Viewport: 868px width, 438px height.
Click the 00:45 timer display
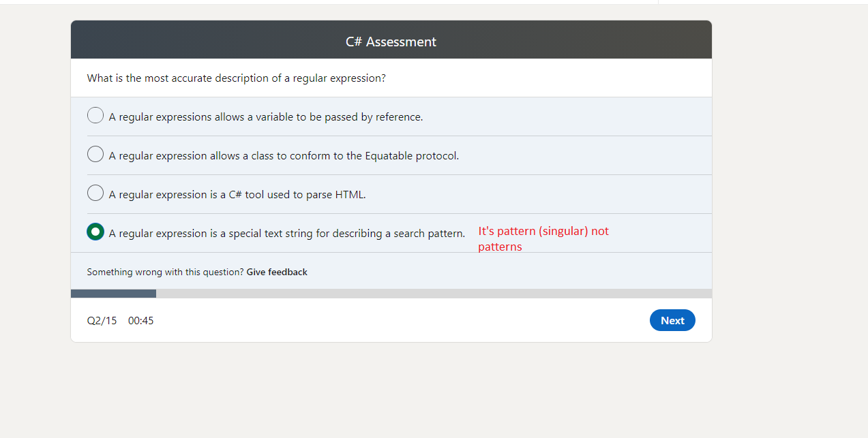click(x=141, y=320)
